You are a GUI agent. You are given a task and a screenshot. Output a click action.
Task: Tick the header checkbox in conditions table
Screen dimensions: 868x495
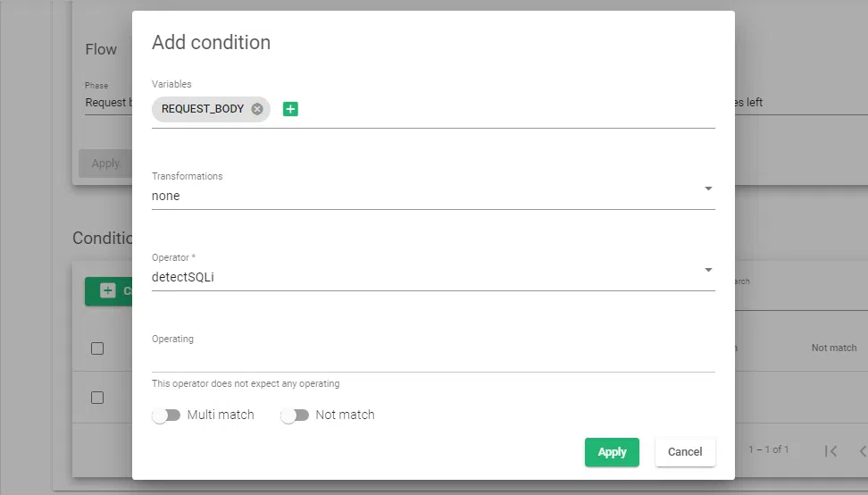(97, 348)
